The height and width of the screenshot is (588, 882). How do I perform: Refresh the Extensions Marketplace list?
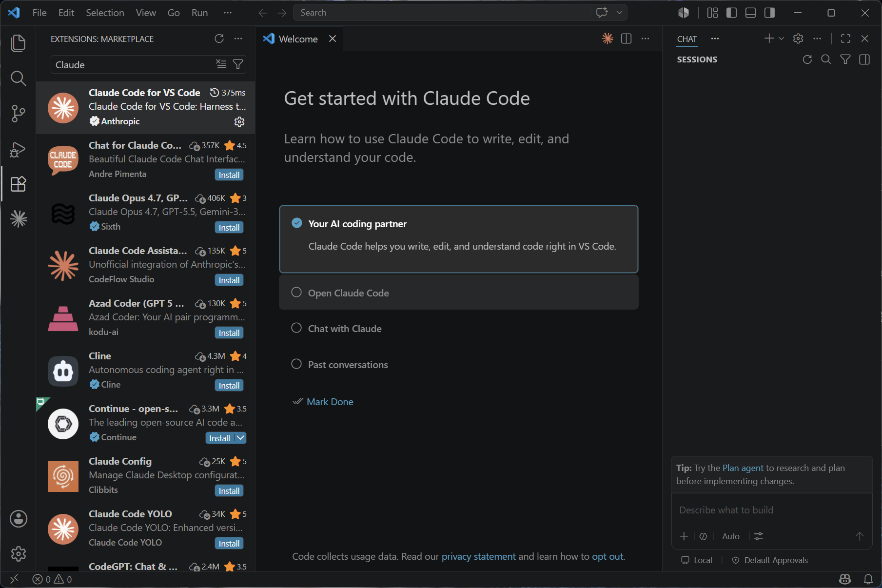219,39
